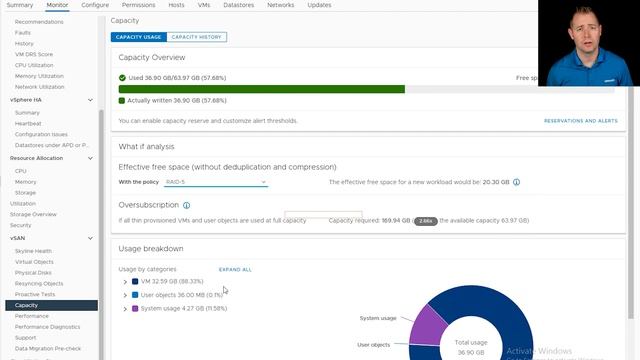Switch to Capacity History view
Viewport: 640px width, 360px height.
click(197, 37)
